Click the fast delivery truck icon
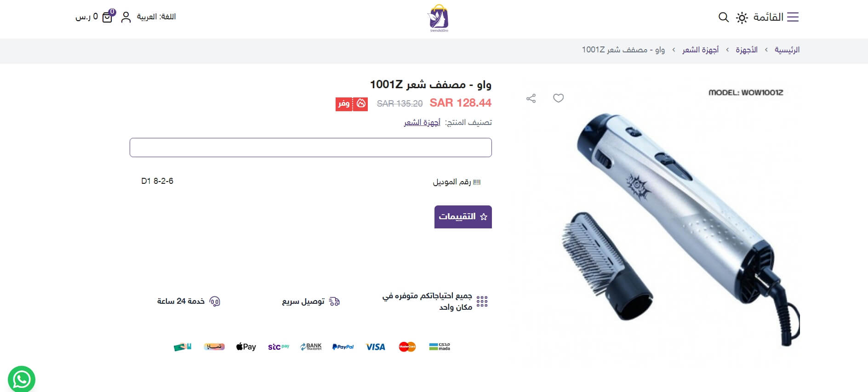 (334, 301)
